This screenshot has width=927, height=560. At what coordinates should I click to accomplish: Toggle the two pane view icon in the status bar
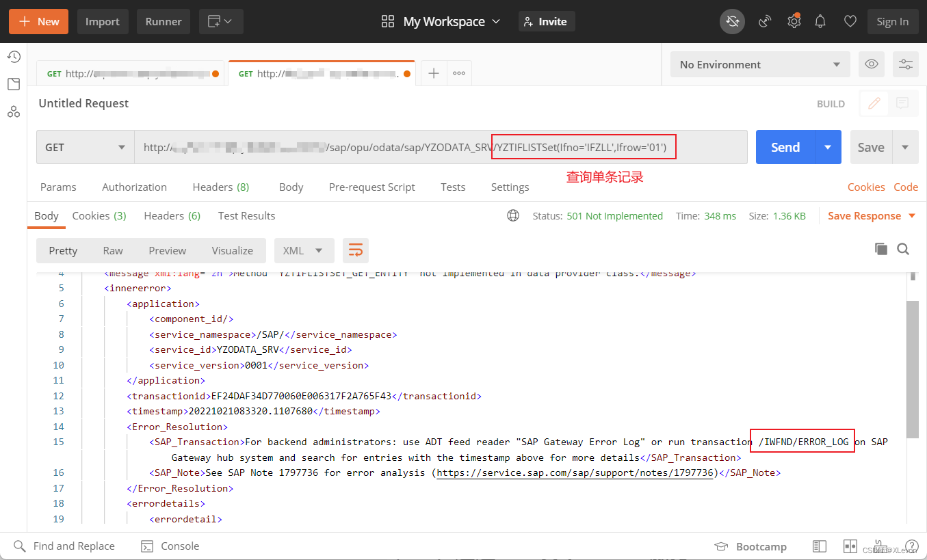pyautogui.click(x=850, y=546)
